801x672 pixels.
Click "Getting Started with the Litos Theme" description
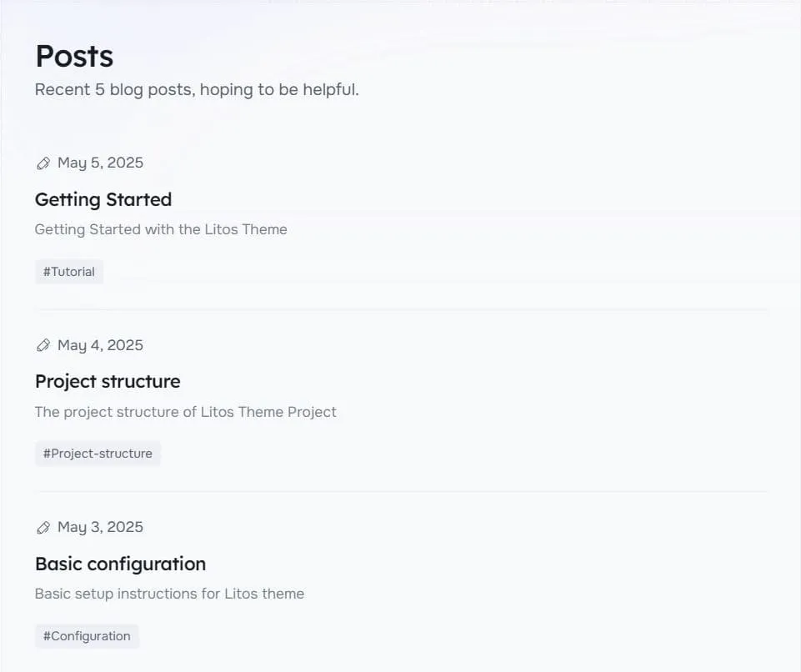click(161, 229)
